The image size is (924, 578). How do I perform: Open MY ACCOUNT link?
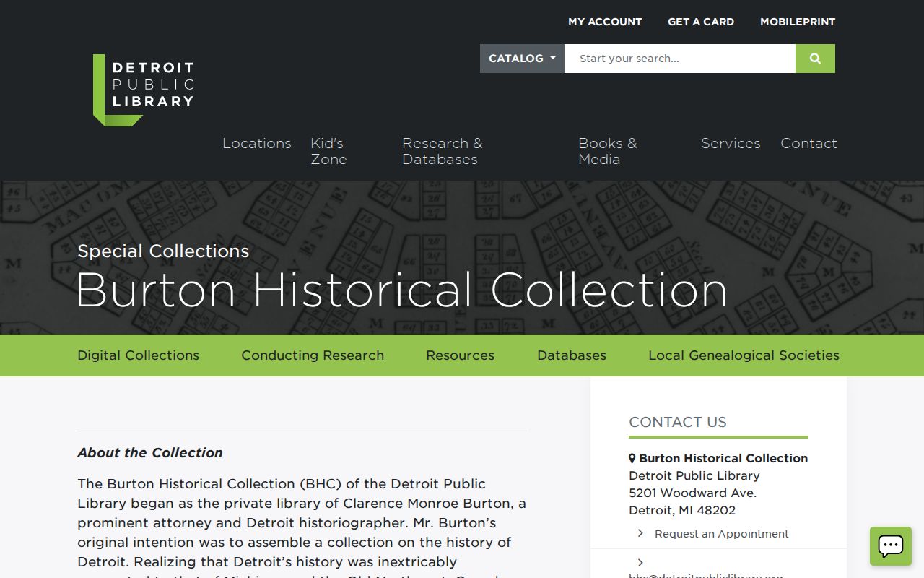pyautogui.click(x=605, y=22)
